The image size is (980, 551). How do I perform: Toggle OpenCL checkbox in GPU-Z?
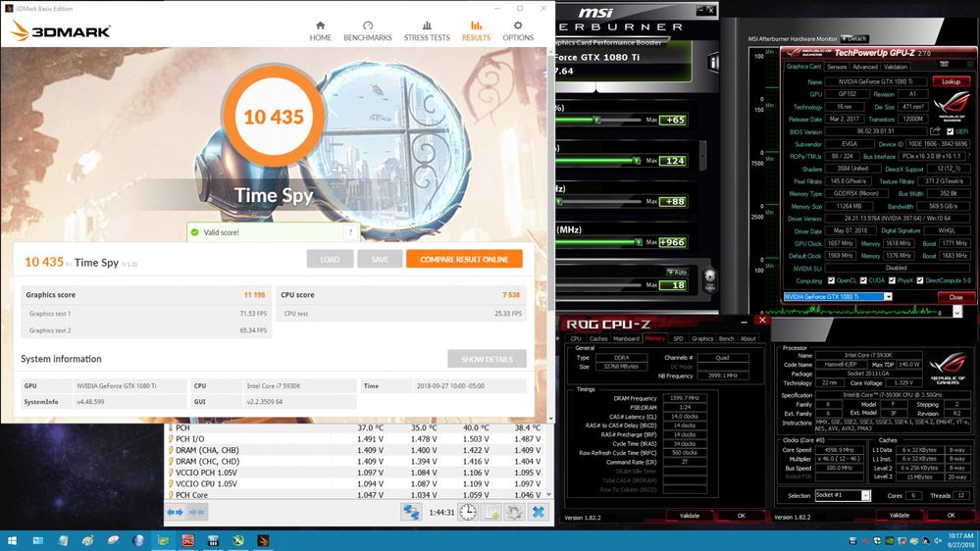pos(831,280)
